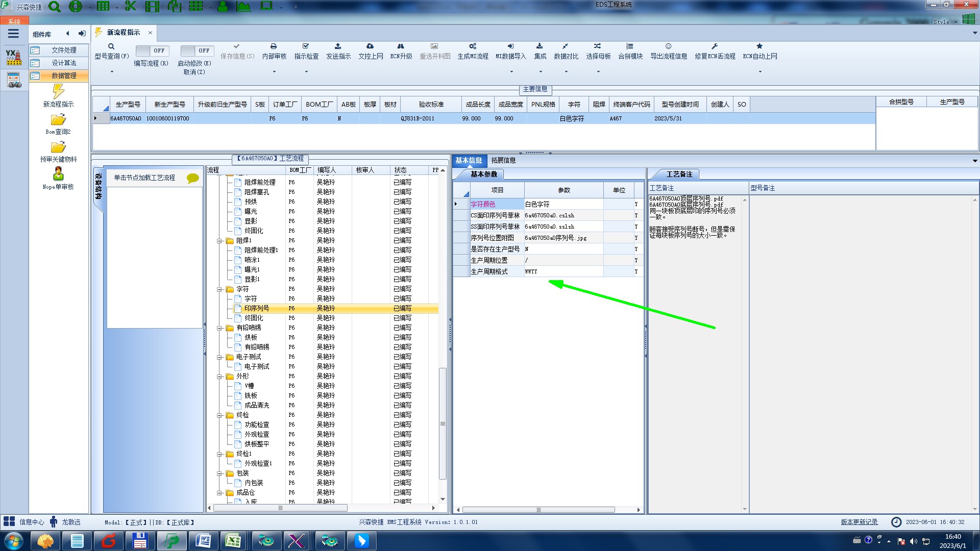Click the 生产周期格式 WWYY value cell

coord(563,271)
